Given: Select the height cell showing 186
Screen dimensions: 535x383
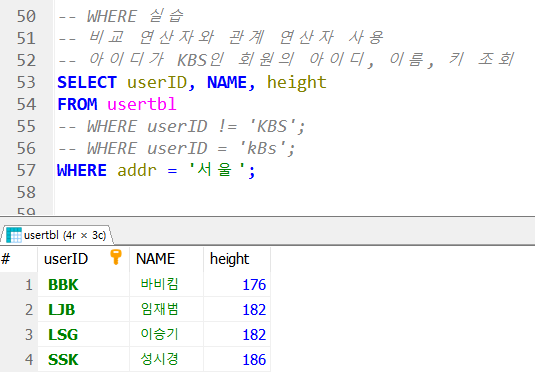Looking at the screenshot, I should (237, 359).
